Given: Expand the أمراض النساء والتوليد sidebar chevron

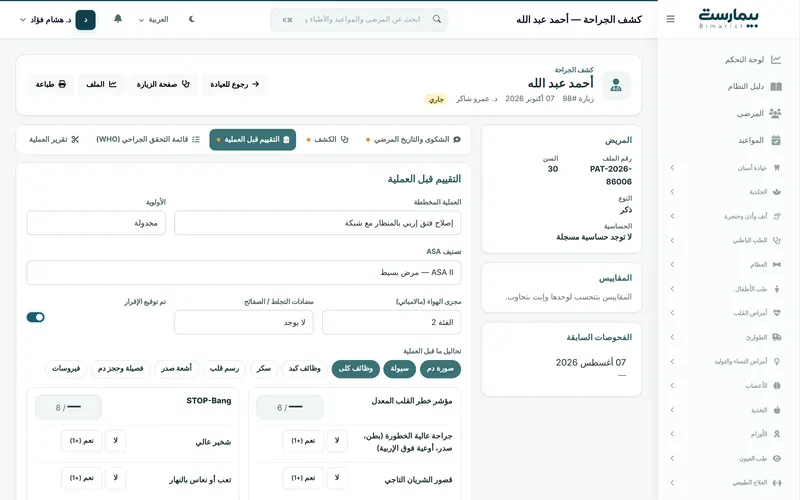Looking at the screenshot, I should [x=672, y=361].
